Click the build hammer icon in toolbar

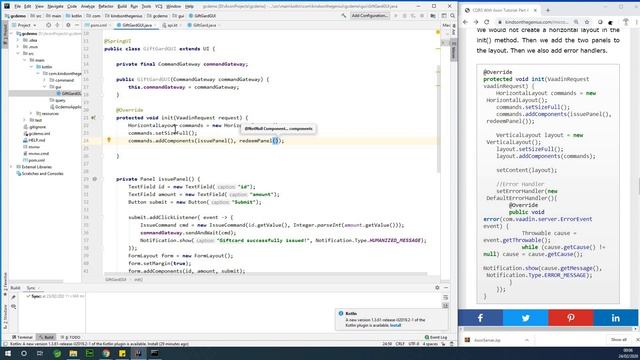344,16
